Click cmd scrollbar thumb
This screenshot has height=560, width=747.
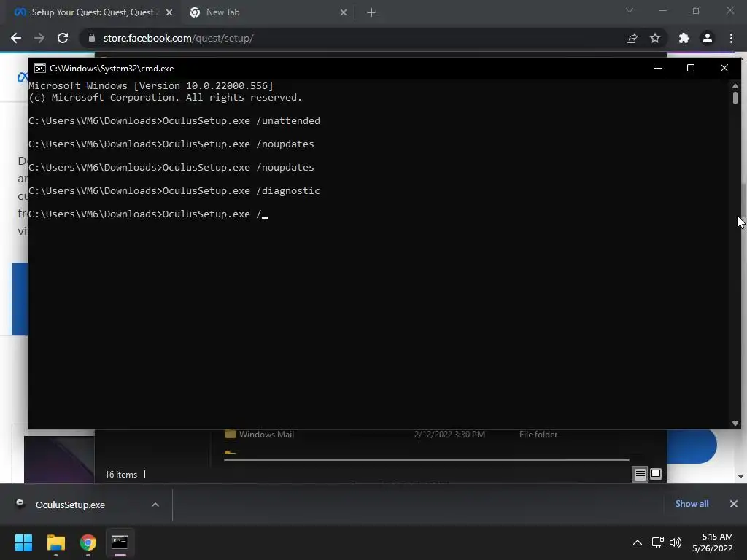point(735,98)
